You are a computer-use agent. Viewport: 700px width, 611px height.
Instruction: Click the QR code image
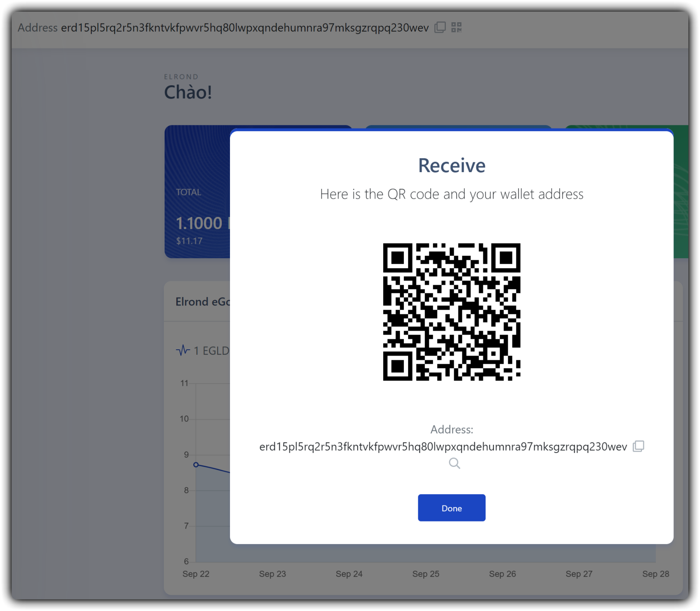(x=451, y=312)
